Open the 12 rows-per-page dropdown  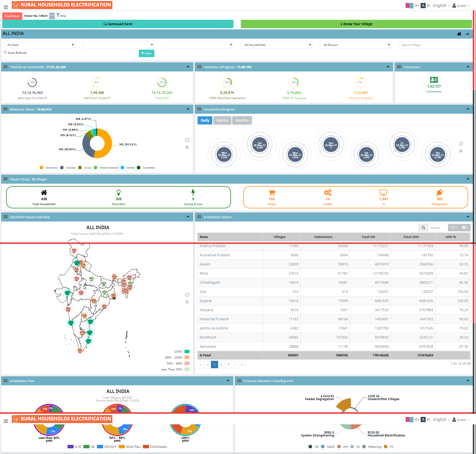[454, 228]
